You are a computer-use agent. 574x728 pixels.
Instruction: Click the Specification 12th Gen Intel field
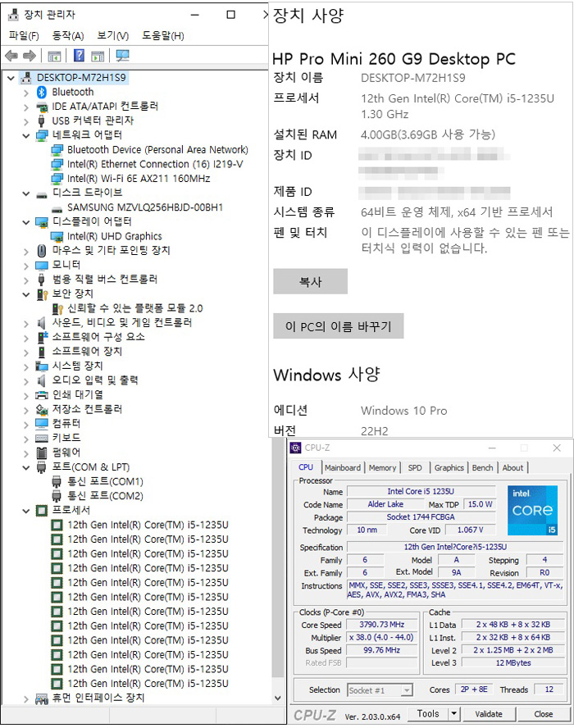pyautogui.click(x=455, y=547)
